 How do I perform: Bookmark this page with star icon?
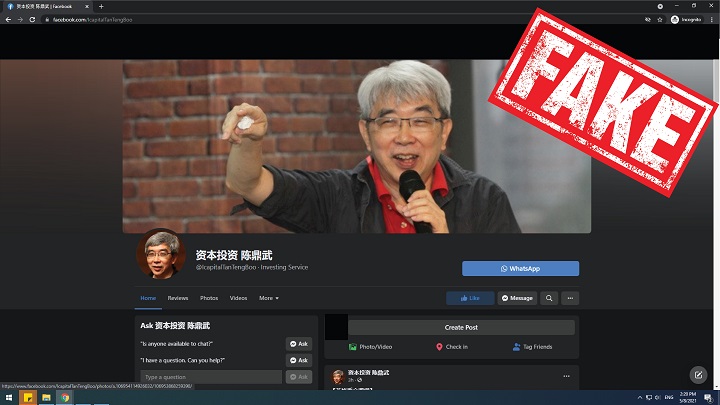coord(660,20)
